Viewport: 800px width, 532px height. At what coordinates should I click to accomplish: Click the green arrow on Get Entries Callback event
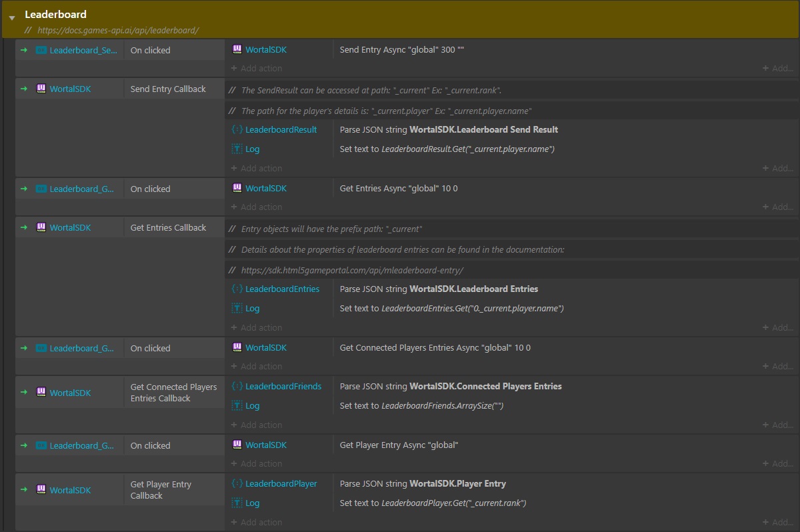point(24,227)
